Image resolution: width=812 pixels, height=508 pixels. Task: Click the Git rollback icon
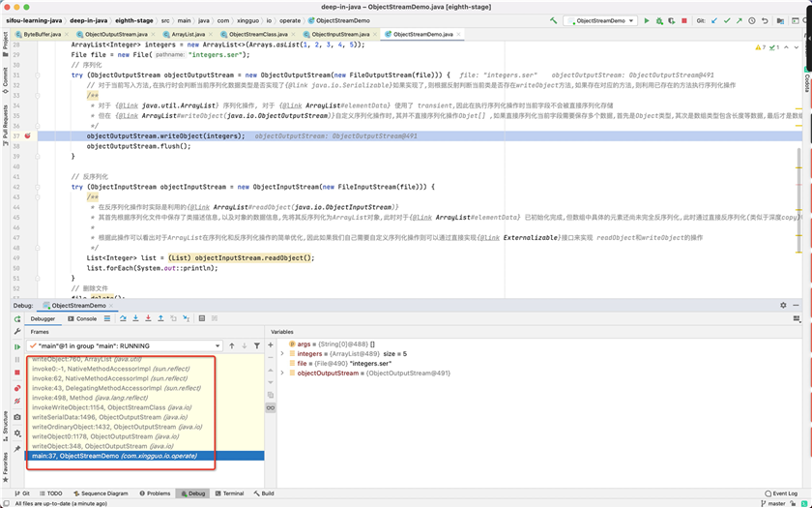[765, 20]
